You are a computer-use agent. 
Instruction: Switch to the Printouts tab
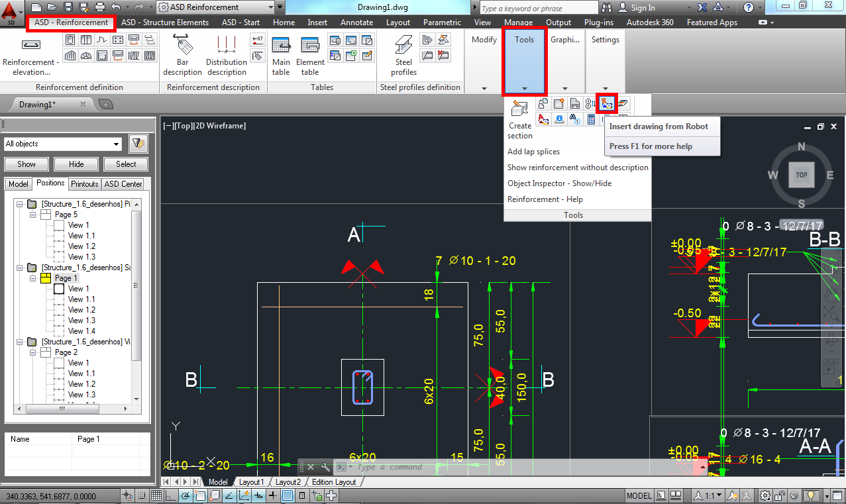coord(85,183)
